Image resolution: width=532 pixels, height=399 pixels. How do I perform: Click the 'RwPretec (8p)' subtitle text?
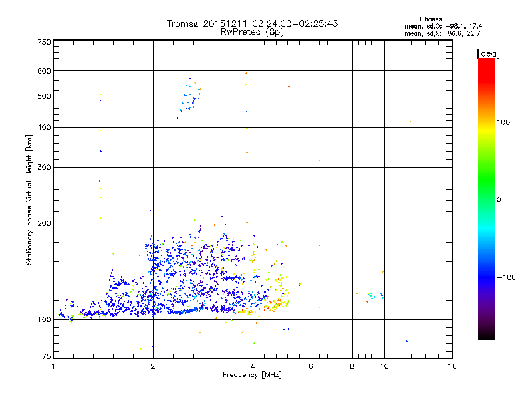coord(252,32)
